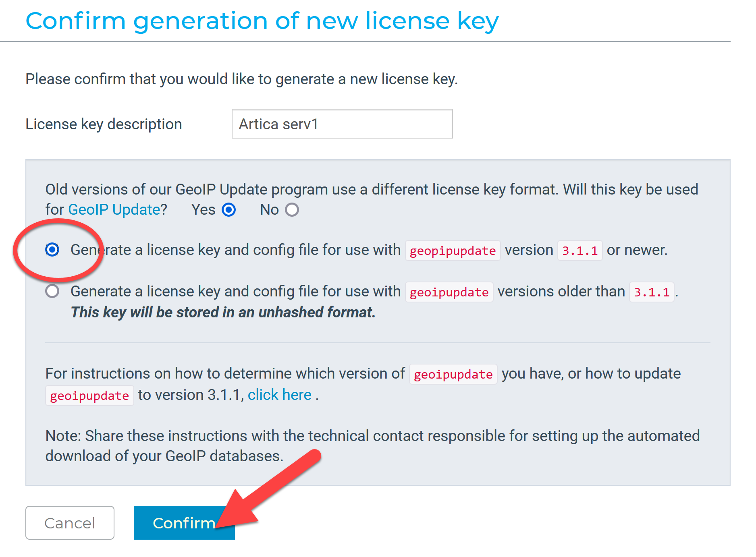Click the Yes label text
Viewport: 756px width, 557px height.
pyautogui.click(x=203, y=210)
